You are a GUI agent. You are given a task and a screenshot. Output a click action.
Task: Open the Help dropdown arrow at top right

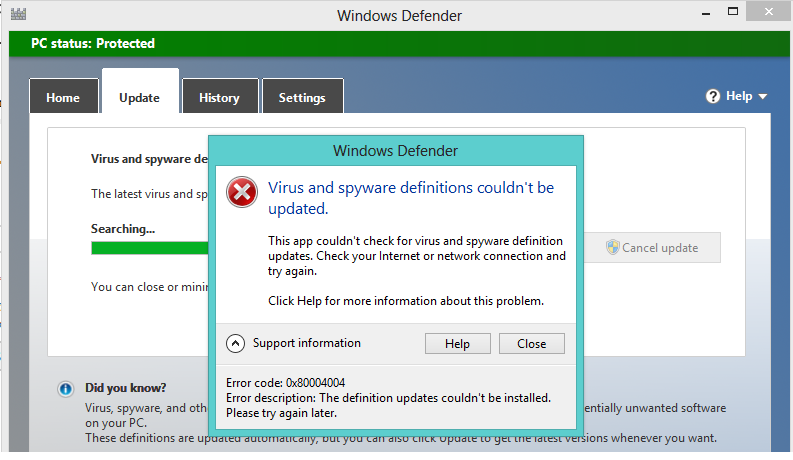[763, 97]
